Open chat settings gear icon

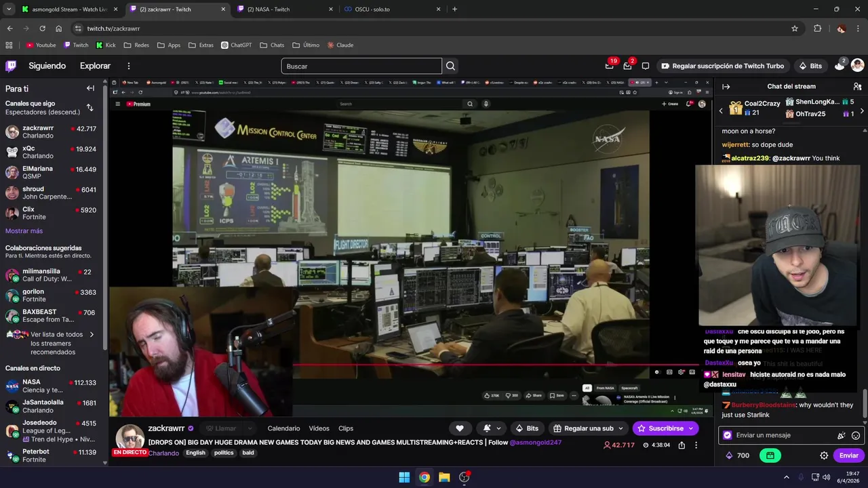coord(824,455)
